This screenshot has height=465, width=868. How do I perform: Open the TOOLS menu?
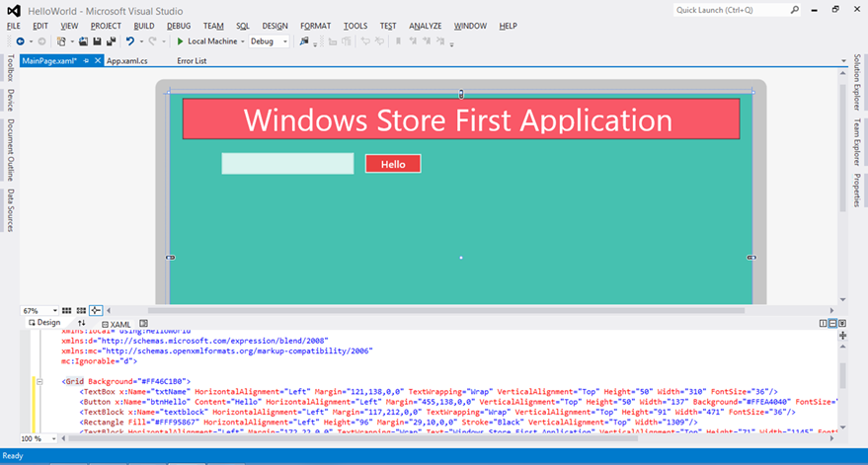pyautogui.click(x=355, y=26)
